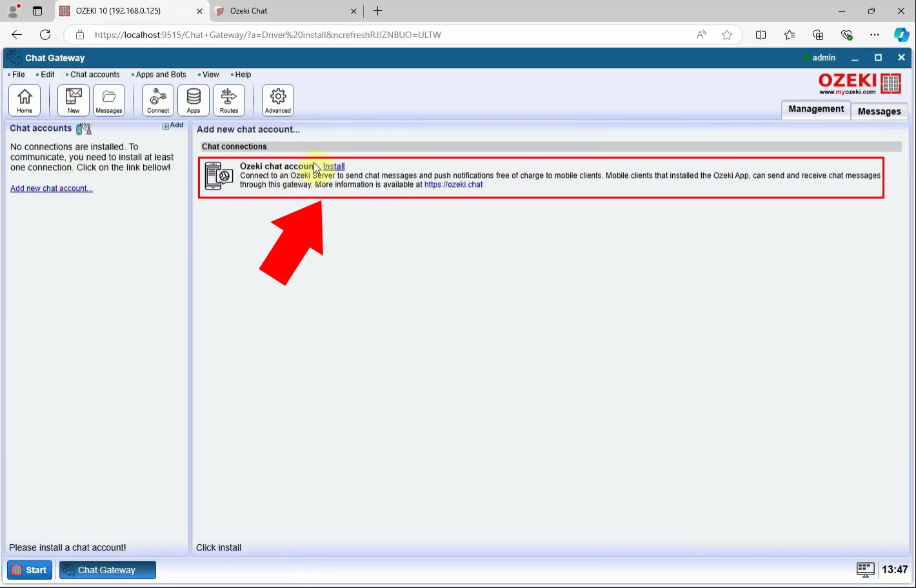916x588 pixels.
Task: Select the OZEKI 10 browser tab
Action: click(x=132, y=11)
